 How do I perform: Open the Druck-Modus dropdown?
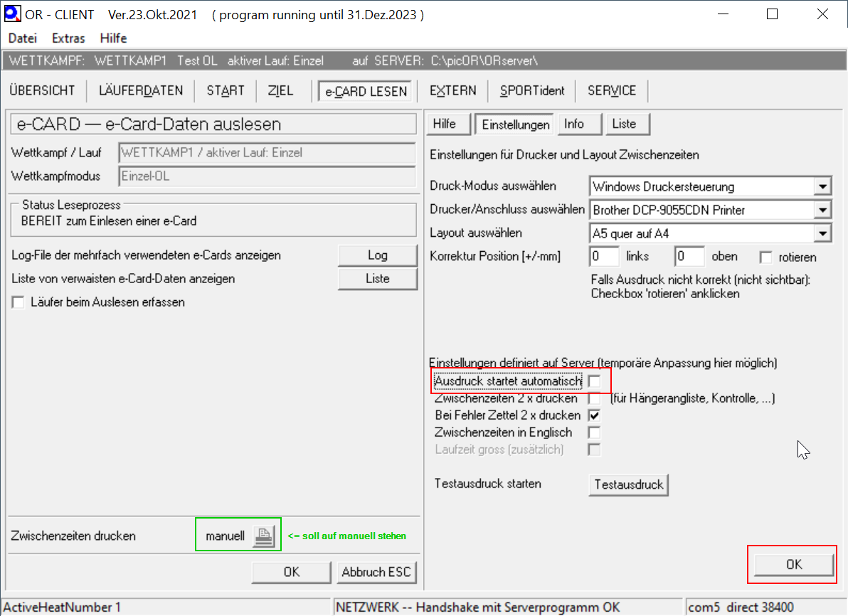click(x=822, y=187)
